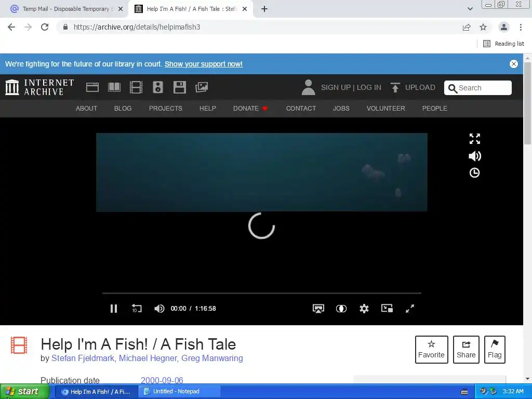Open the PEOPLE menu item
The image size is (532, 399).
tap(435, 108)
